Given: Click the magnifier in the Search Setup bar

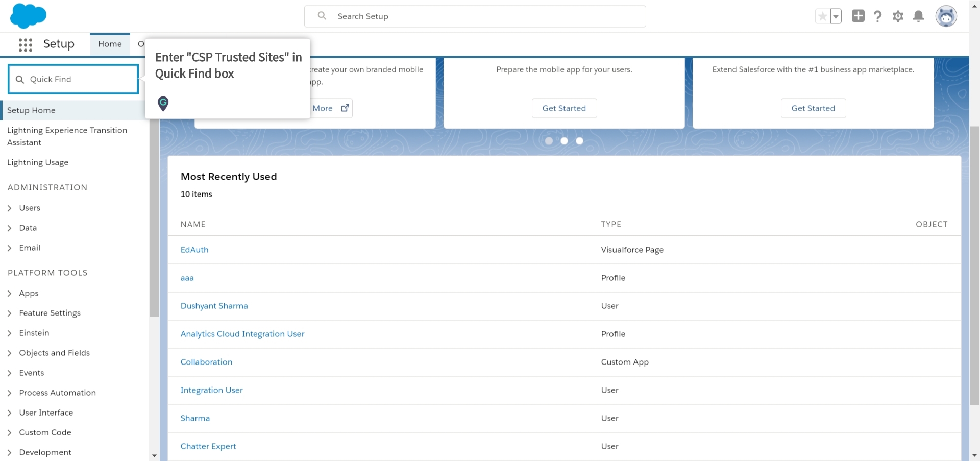Looking at the screenshot, I should click(x=322, y=16).
